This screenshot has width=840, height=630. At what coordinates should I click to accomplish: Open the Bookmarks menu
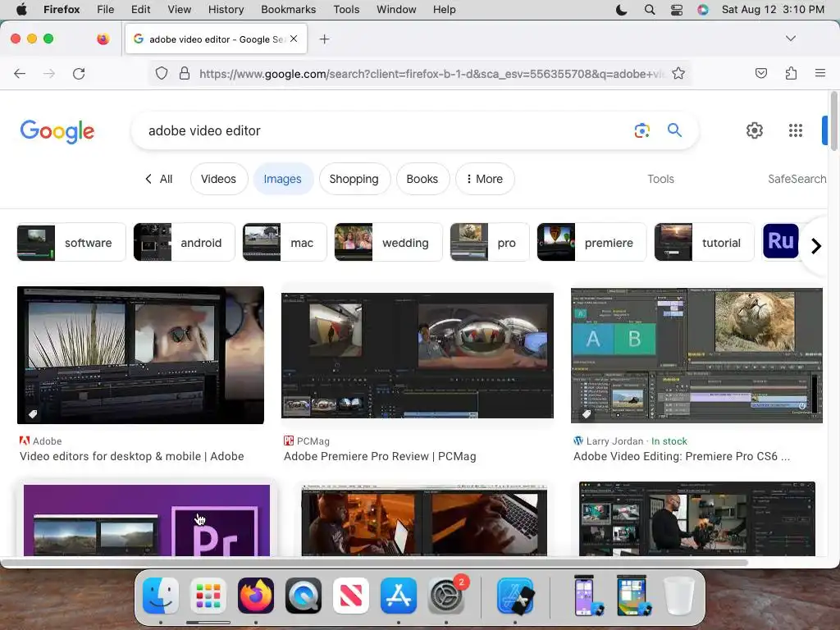click(288, 10)
